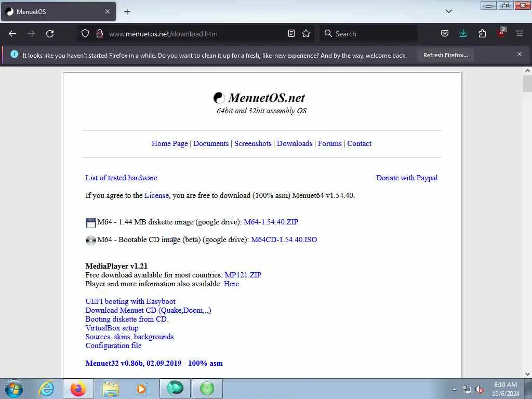Click the scrollbar up arrow

(527, 71)
